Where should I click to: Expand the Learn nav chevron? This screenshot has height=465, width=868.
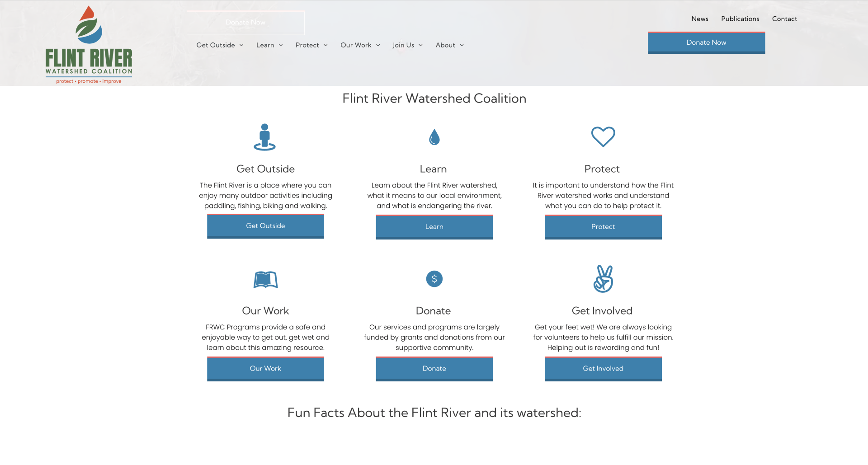tap(281, 45)
